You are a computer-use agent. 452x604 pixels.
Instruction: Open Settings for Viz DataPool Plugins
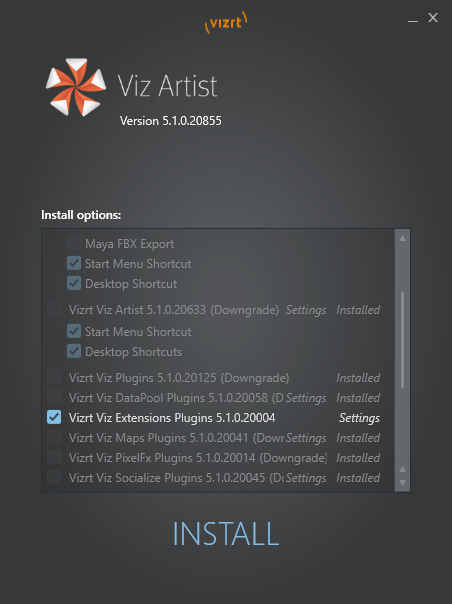pos(306,398)
